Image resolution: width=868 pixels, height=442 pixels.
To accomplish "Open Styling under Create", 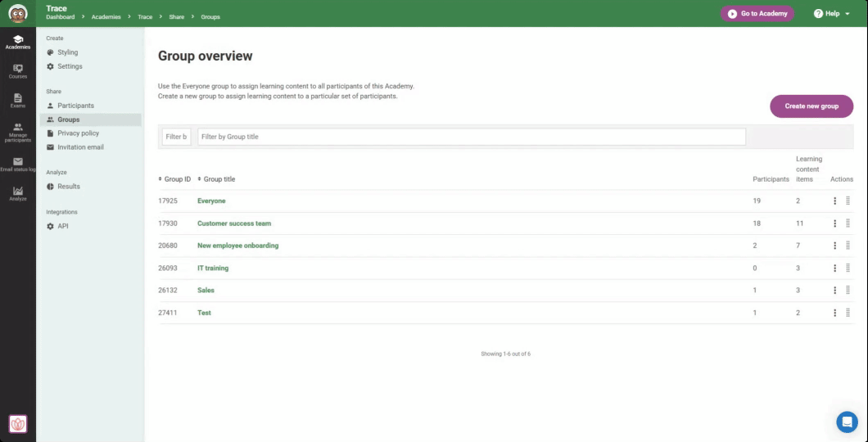I will [67, 52].
